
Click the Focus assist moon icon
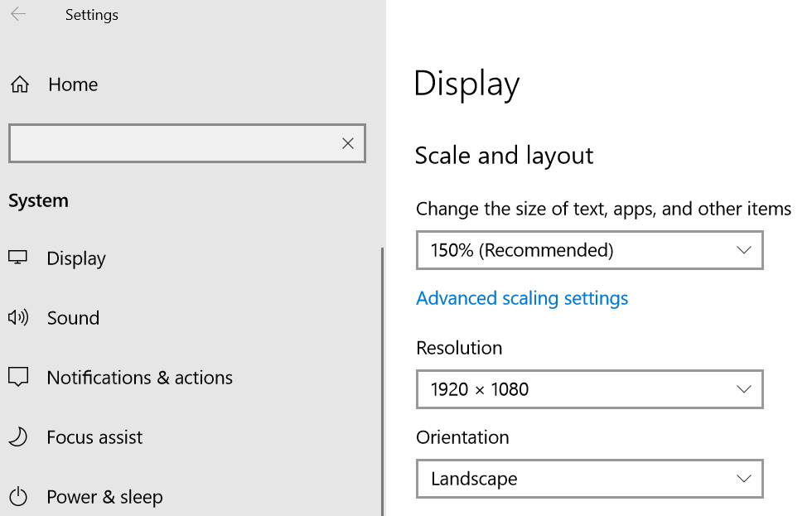coord(18,437)
